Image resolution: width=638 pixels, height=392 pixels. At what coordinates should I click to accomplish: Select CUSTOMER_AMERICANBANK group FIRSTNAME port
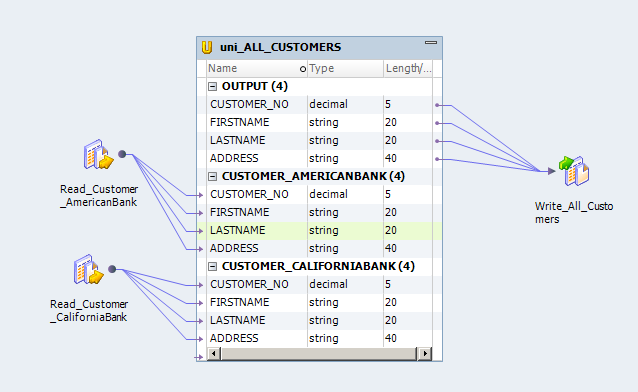click(x=319, y=212)
